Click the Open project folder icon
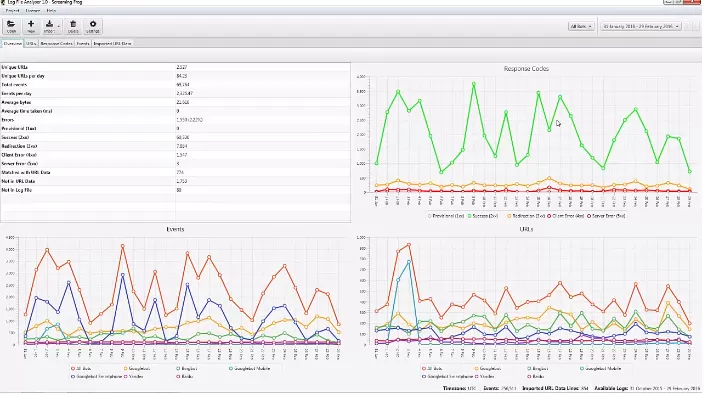The height and width of the screenshot is (394, 705). pos(11,24)
